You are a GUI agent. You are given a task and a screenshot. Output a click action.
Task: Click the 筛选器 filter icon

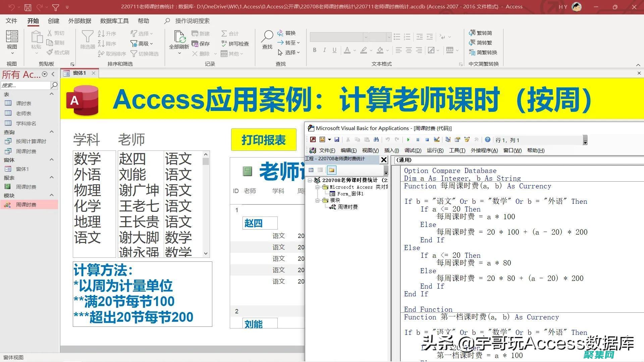click(x=87, y=37)
